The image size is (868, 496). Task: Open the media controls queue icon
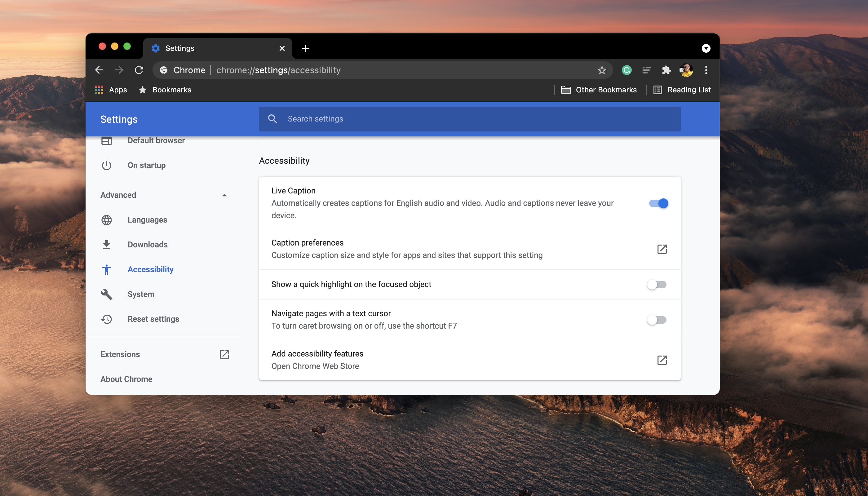tap(647, 70)
